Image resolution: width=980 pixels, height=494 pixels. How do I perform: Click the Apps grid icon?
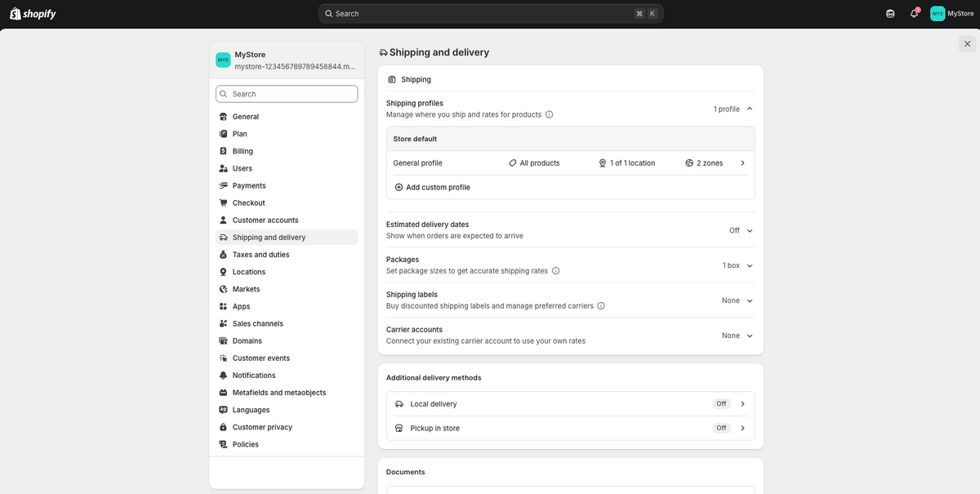(x=224, y=306)
